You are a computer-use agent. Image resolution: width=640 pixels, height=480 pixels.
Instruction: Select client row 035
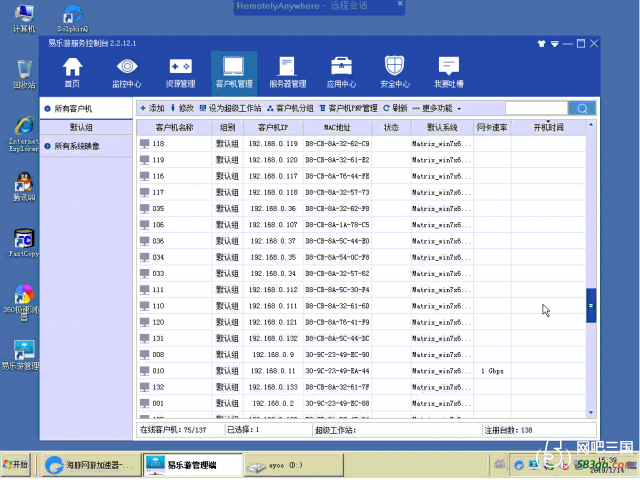tap(361, 209)
